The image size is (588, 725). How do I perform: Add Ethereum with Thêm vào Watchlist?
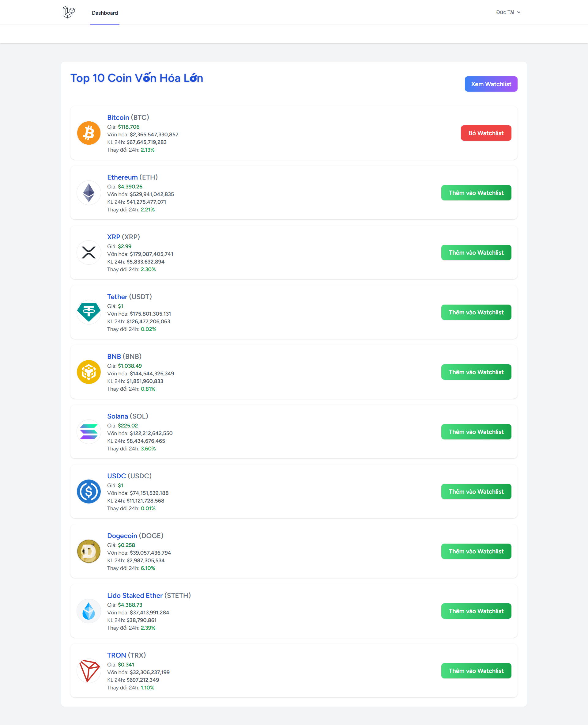point(476,193)
